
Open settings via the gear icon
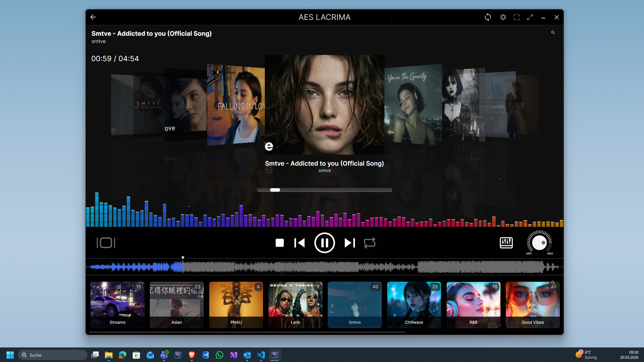coord(503,17)
